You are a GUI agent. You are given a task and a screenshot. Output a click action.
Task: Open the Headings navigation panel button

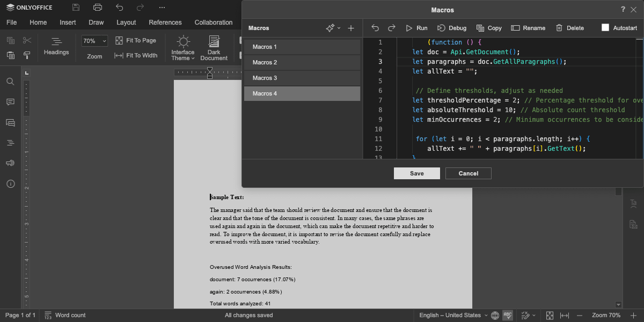(56, 46)
